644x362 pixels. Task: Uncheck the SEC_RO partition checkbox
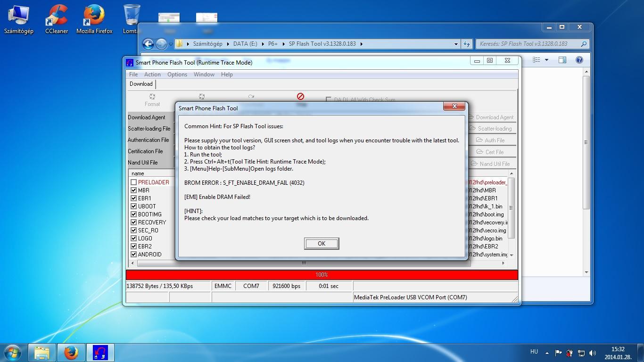133,230
